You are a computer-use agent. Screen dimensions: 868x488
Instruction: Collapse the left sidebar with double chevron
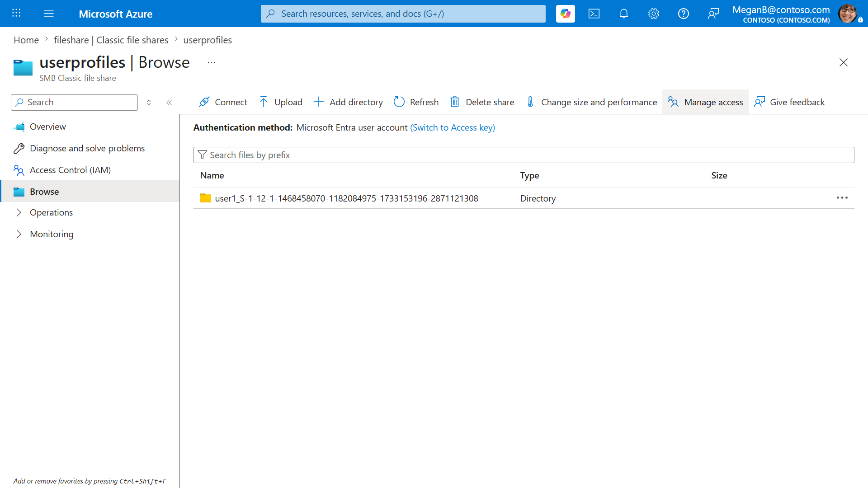(x=169, y=103)
